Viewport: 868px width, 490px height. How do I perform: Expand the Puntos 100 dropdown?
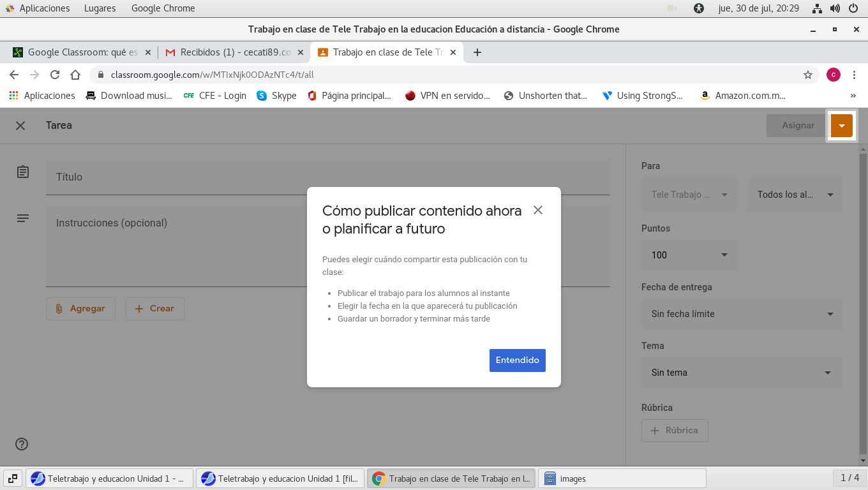pyautogui.click(x=689, y=255)
